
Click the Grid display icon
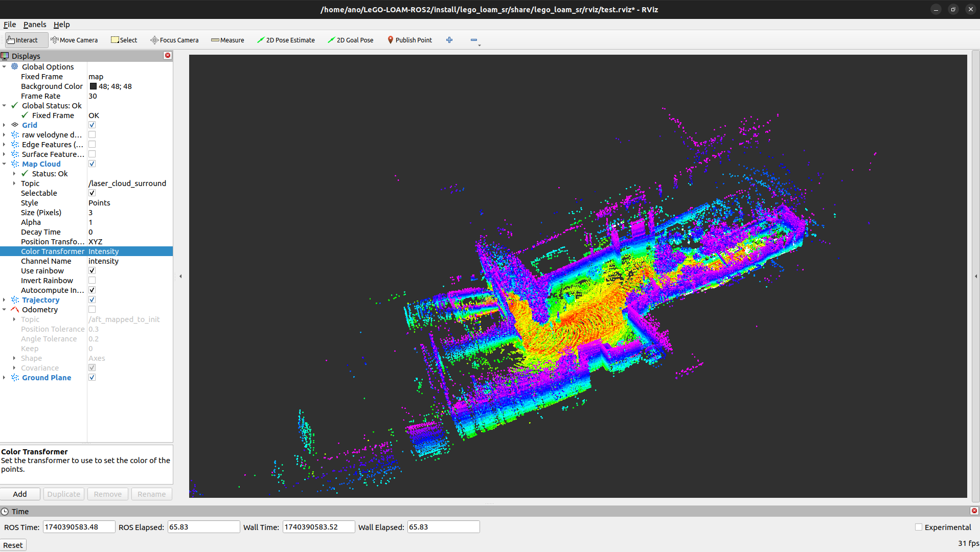[x=15, y=125]
